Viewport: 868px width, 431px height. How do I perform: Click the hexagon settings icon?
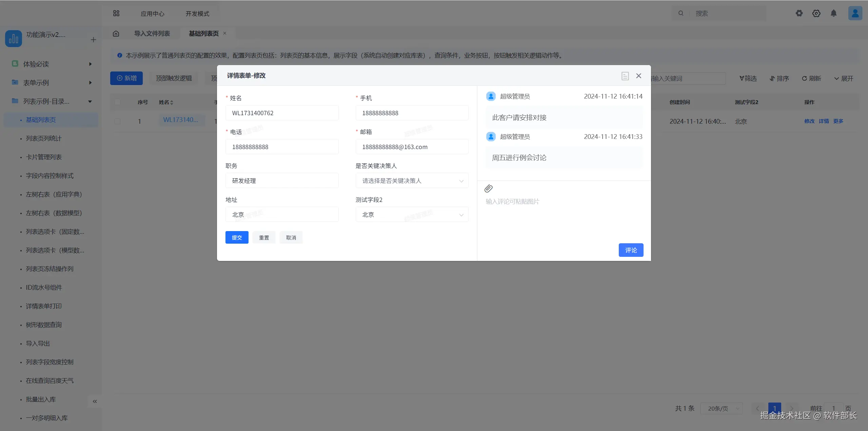[x=816, y=13]
